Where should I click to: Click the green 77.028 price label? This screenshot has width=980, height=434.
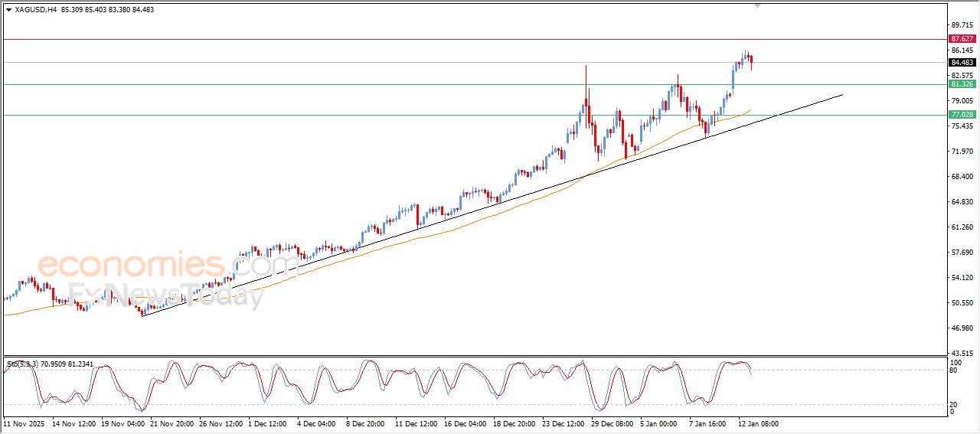[x=961, y=115]
